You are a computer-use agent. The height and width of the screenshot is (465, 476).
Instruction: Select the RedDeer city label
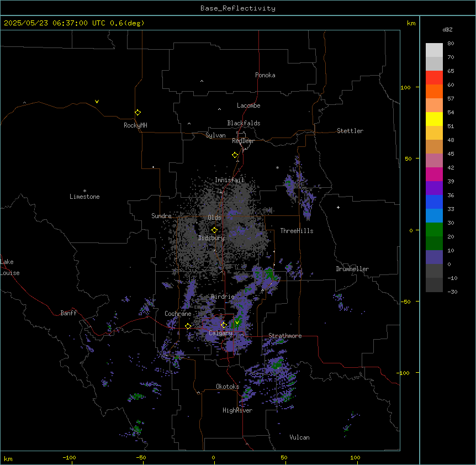click(x=243, y=141)
